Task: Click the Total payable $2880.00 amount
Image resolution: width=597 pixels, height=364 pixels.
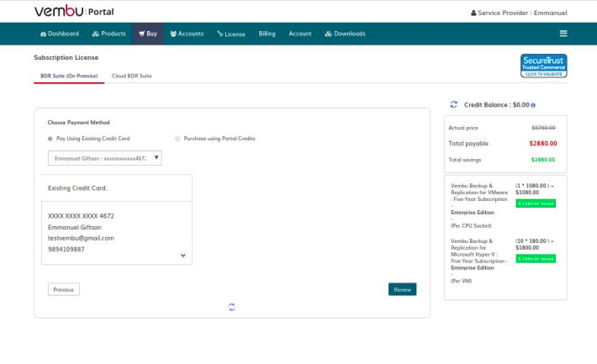Action: click(543, 144)
